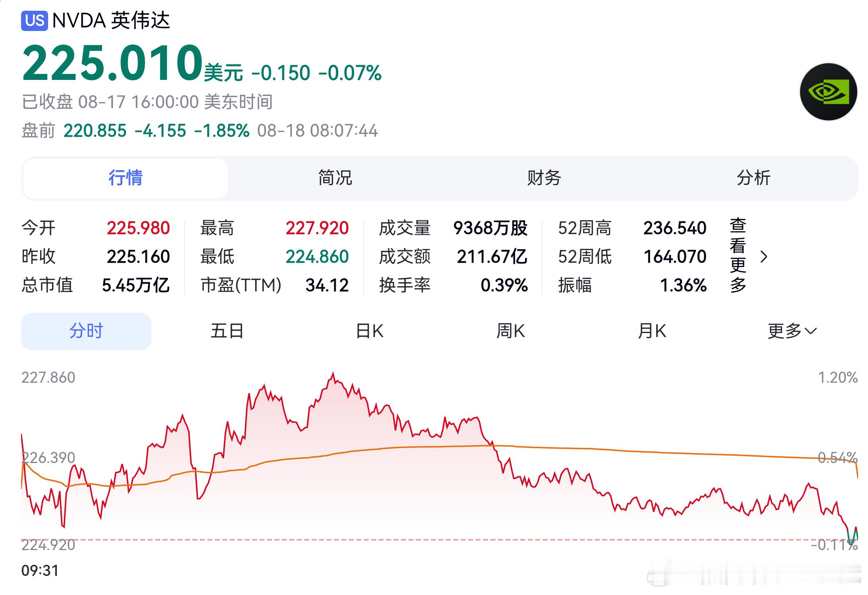
Task: Expand more stats with the right chevron
Action: tap(763, 257)
